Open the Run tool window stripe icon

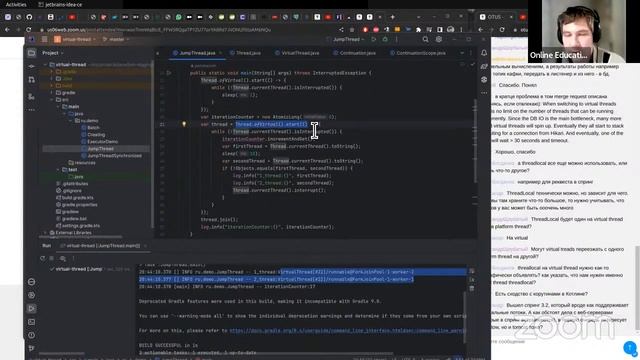tap(31, 309)
